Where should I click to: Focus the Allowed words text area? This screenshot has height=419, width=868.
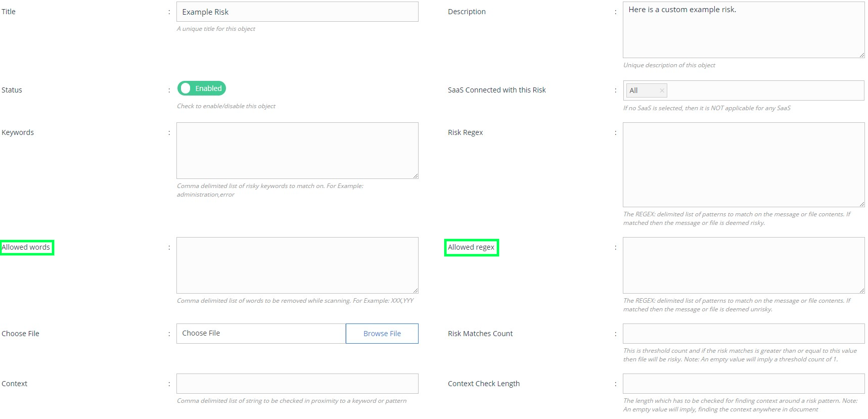coord(297,265)
